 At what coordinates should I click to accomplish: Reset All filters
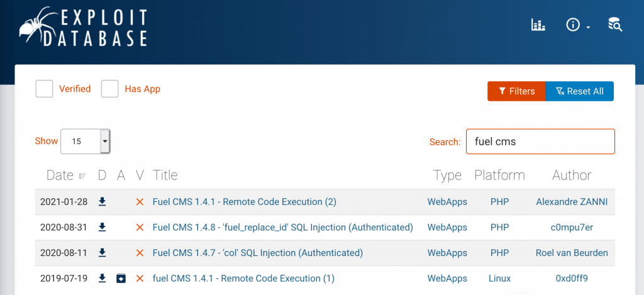pos(579,91)
